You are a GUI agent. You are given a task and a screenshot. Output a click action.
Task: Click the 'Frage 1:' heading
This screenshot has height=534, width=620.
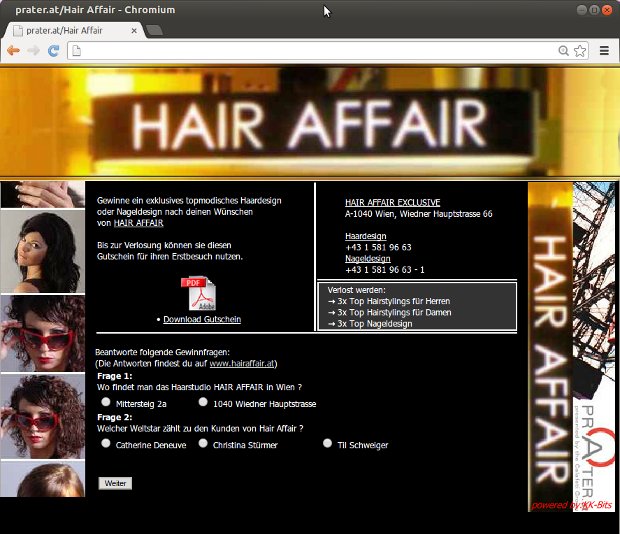[x=115, y=376]
